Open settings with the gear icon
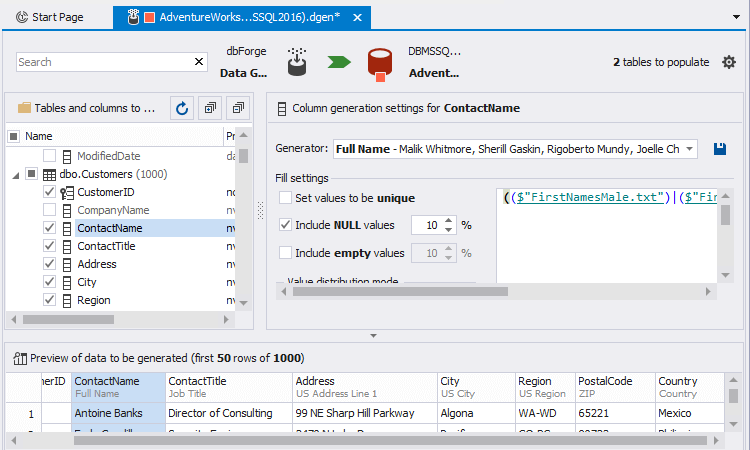 729,62
